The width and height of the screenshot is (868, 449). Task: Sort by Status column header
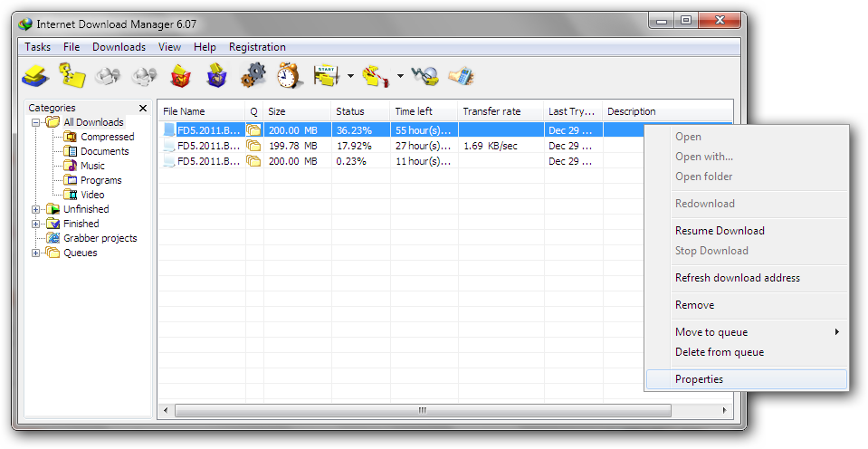click(x=360, y=111)
